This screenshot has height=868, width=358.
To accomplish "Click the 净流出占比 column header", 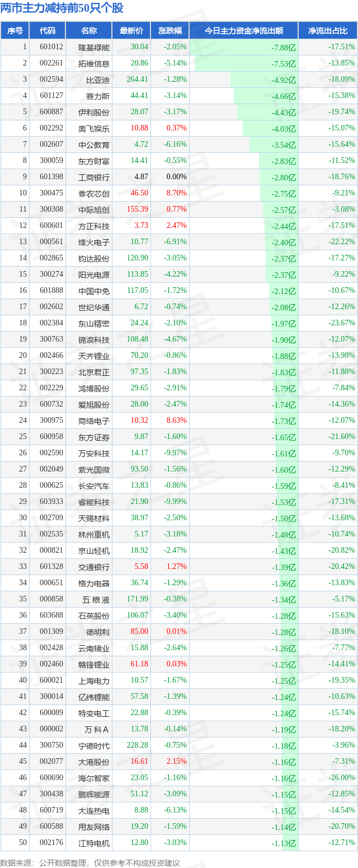I will click(328, 31).
